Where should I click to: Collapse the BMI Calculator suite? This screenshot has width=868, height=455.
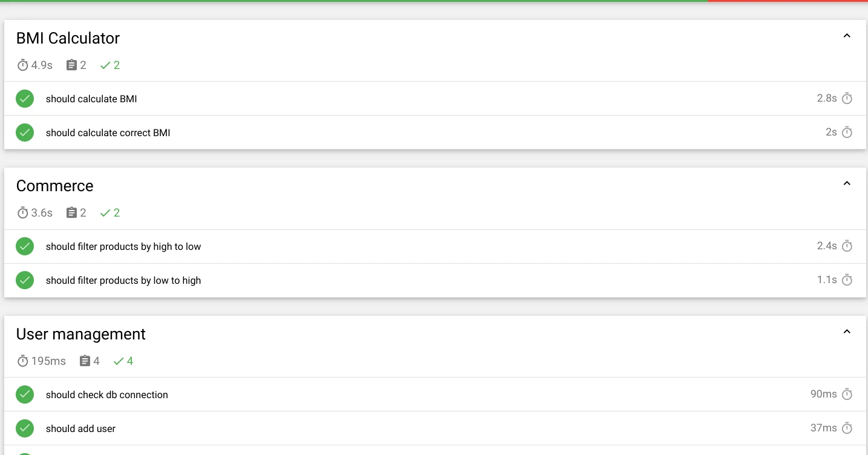point(846,35)
